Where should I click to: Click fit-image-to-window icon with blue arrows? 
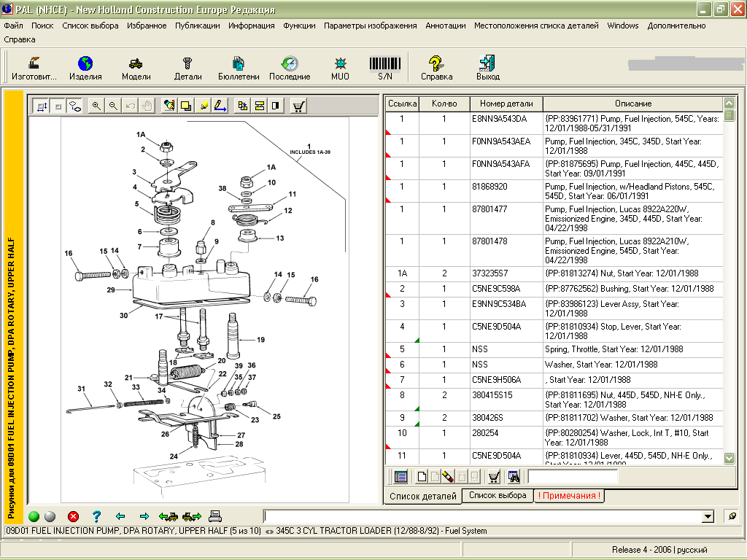point(42,106)
